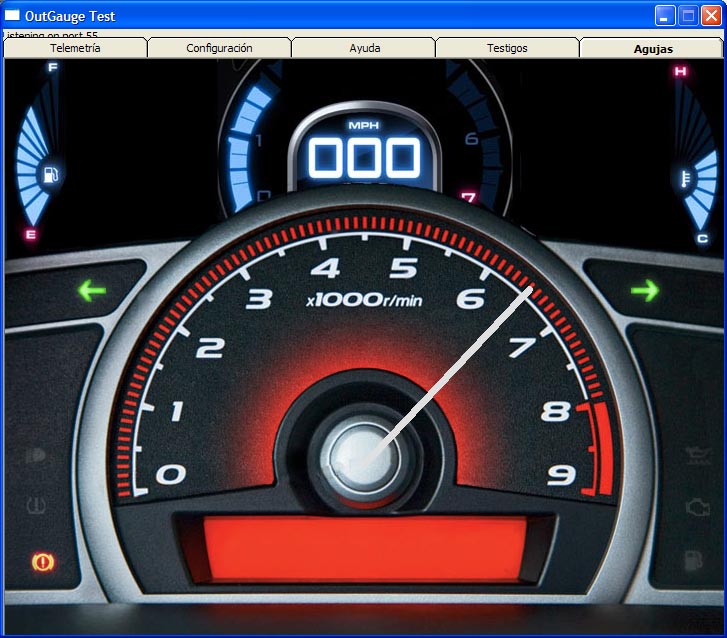This screenshot has height=638, width=727.
Task: Open the Ayuda tab
Action: pos(364,48)
